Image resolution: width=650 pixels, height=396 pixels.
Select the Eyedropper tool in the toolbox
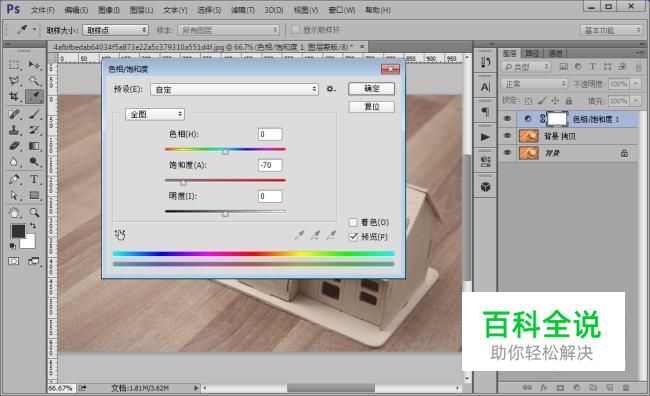tap(34, 97)
